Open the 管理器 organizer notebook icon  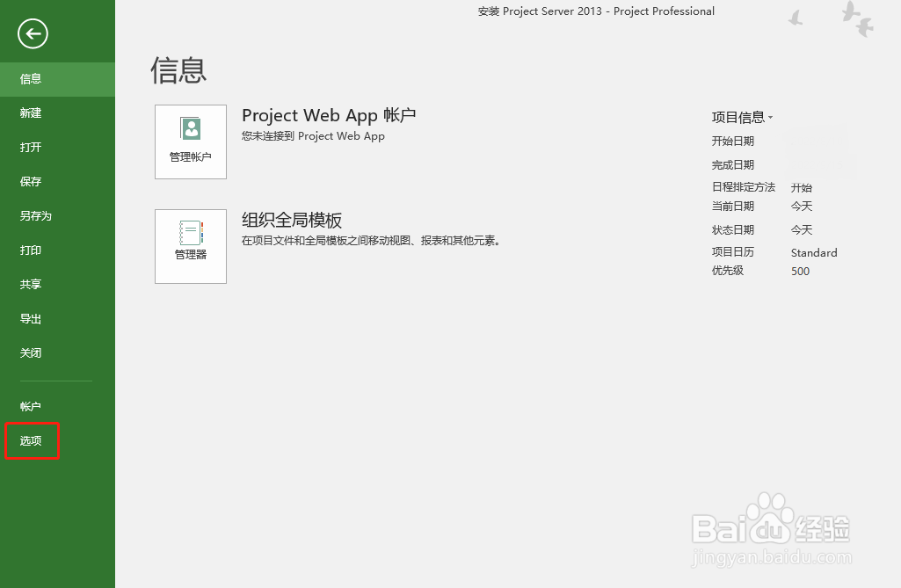[x=191, y=247]
